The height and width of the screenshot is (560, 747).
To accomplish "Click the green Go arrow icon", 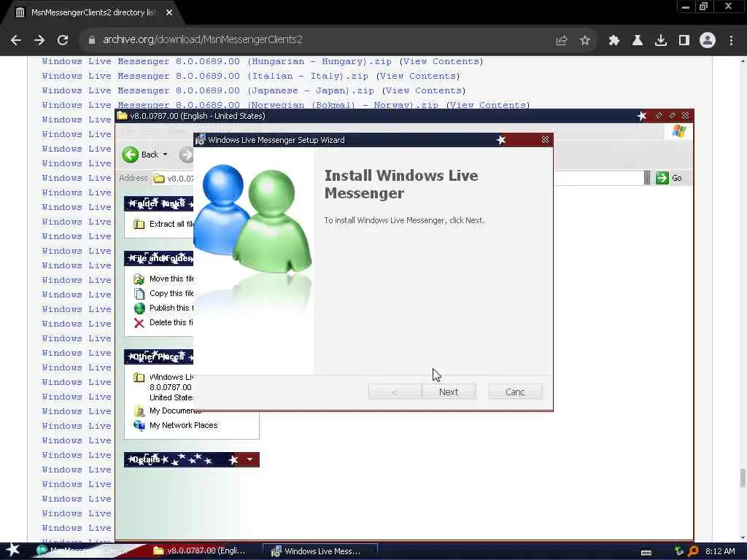I will click(662, 178).
